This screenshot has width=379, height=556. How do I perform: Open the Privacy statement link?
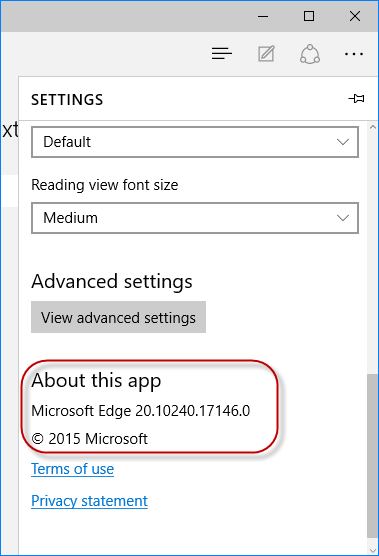click(89, 501)
